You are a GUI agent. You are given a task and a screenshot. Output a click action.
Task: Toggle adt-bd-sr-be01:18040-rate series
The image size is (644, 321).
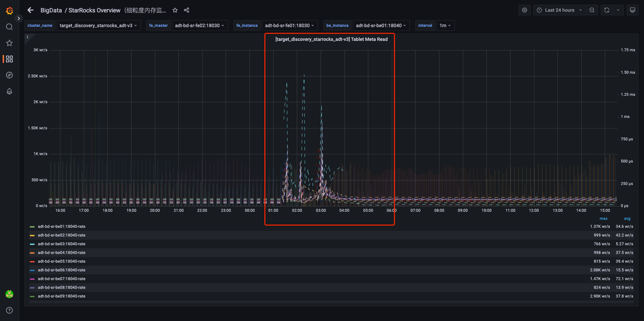(61, 227)
